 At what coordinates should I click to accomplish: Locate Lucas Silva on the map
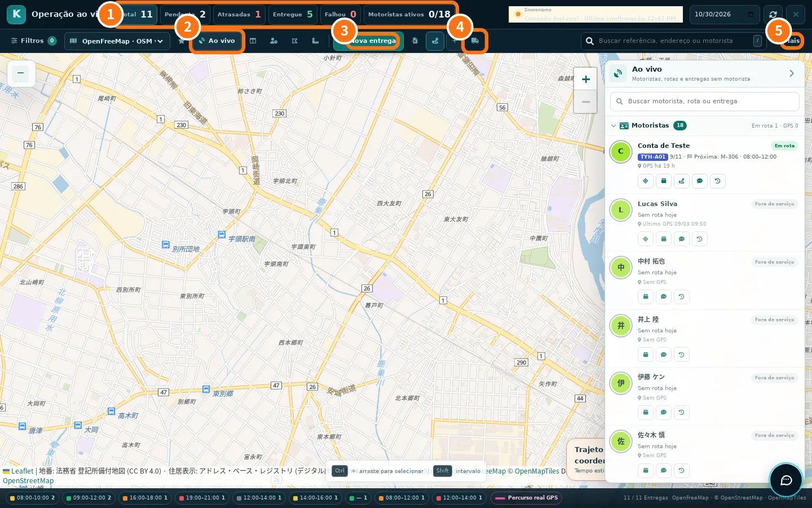(x=646, y=239)
